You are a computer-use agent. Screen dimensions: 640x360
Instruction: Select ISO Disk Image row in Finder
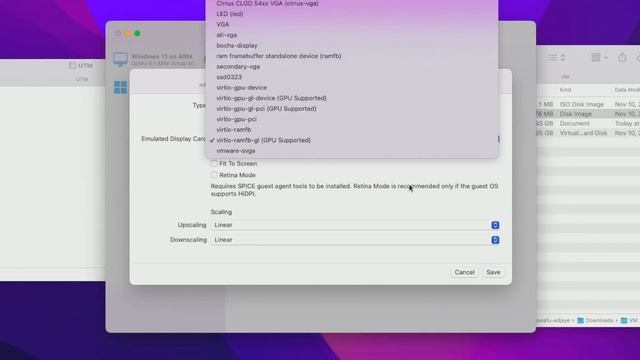pos(588,104)
